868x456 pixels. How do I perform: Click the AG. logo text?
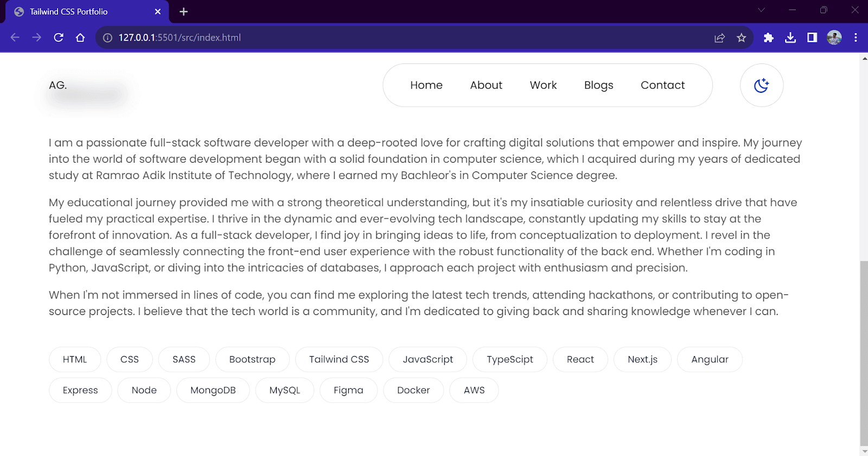tap(58, 85)
